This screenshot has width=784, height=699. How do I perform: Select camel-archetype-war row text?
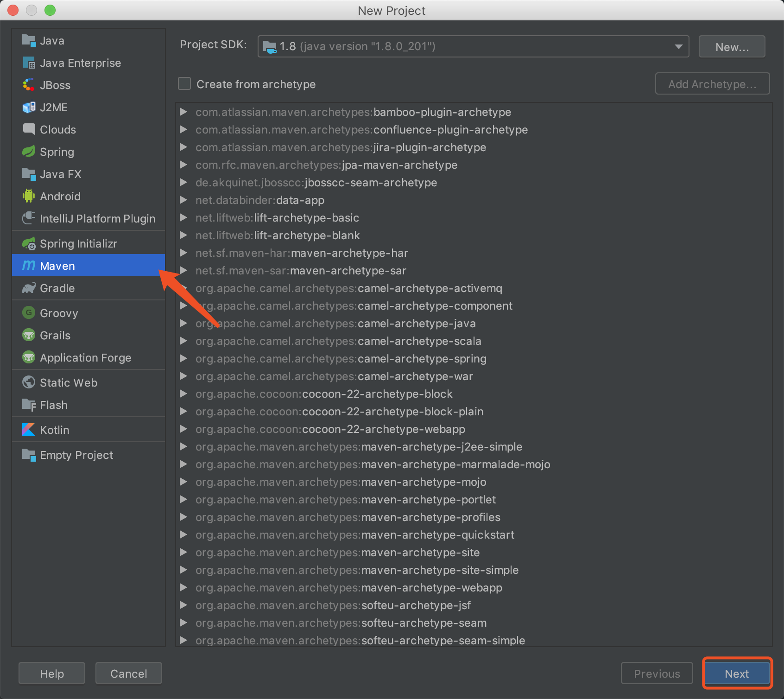[335, 376]
